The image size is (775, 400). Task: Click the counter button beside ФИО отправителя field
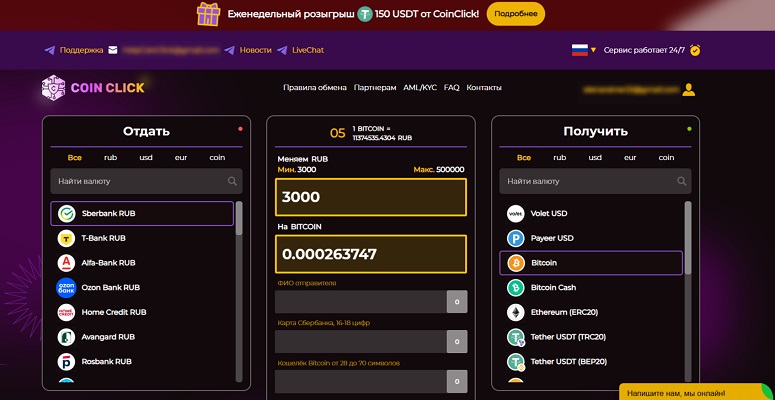[457, 302]
